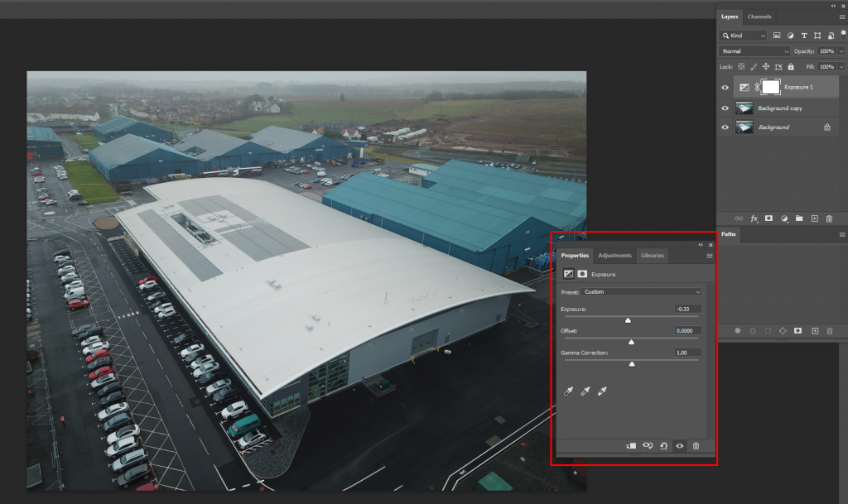Open the Layers panel flyout menu

click(x=842, y=17)
